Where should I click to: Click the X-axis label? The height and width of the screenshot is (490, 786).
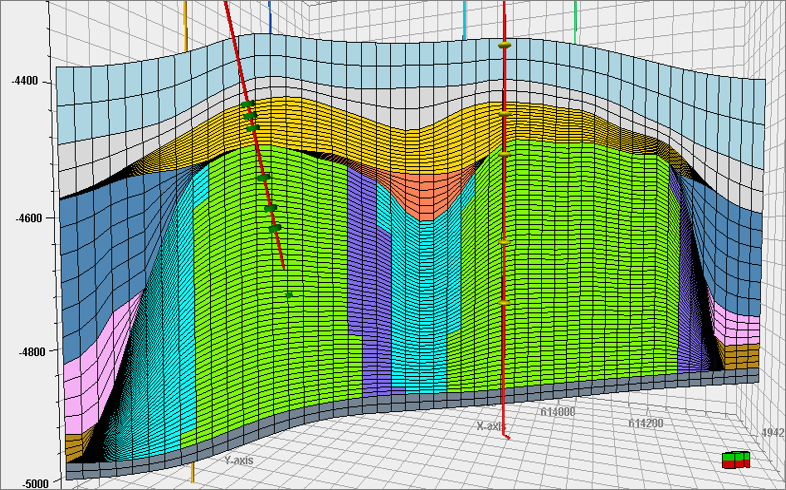click(x=493, y=426)
